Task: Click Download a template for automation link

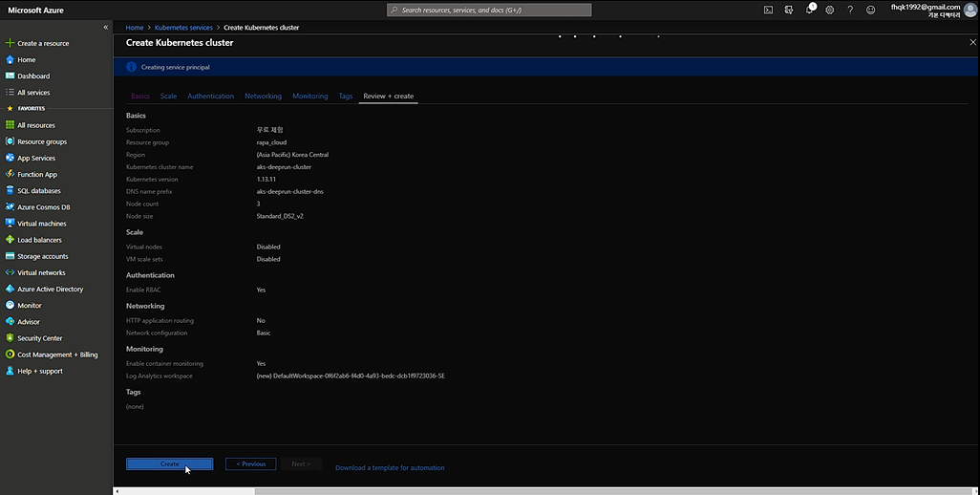Action: click(x=390, y=467)
